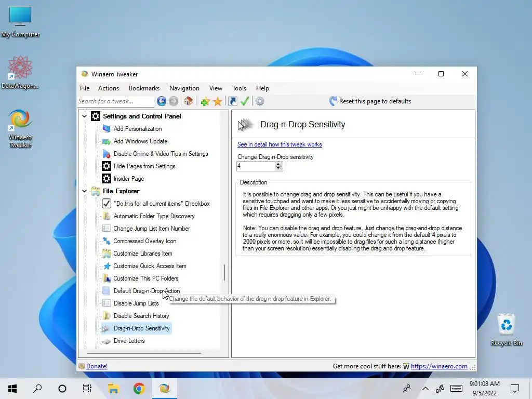
Task: Select Add Windows Update tweak
Action: [140, 141]
